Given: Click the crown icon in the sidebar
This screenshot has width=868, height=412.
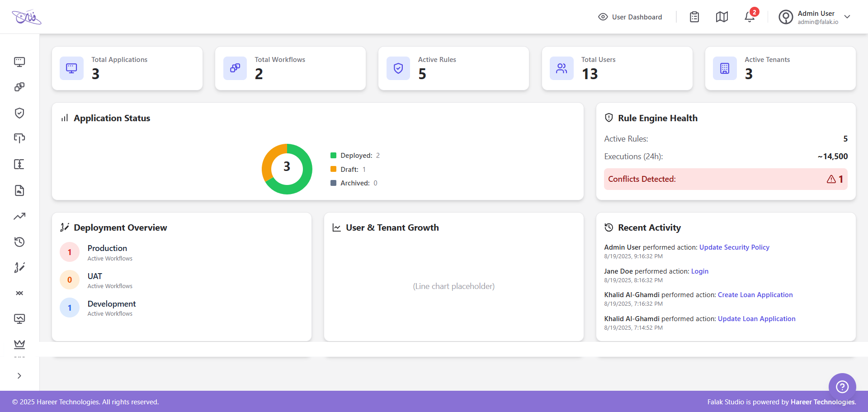Looking at the screenshot, I should (19, 344).
